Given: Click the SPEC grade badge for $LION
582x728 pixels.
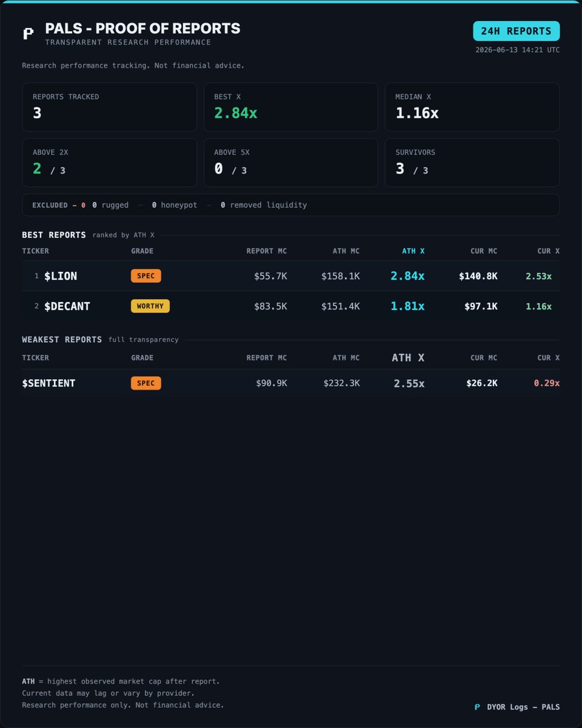Looking at the screenshot, I should point(146,276).
